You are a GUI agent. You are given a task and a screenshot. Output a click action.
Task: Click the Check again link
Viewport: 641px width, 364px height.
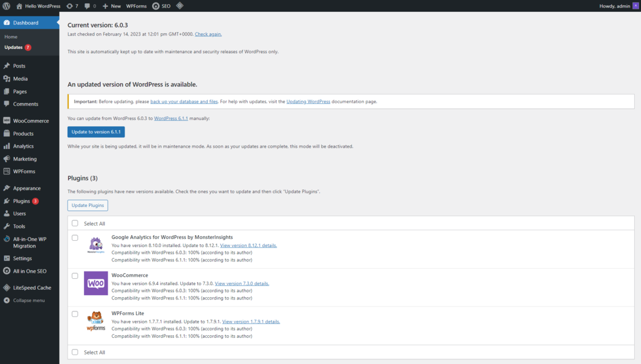[x=208, y=34]
